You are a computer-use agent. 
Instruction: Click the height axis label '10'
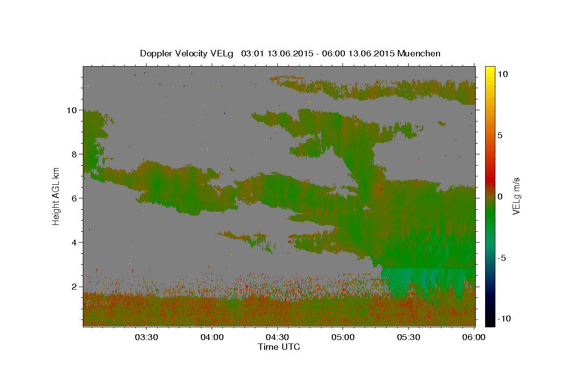click(x=73, y=110)
